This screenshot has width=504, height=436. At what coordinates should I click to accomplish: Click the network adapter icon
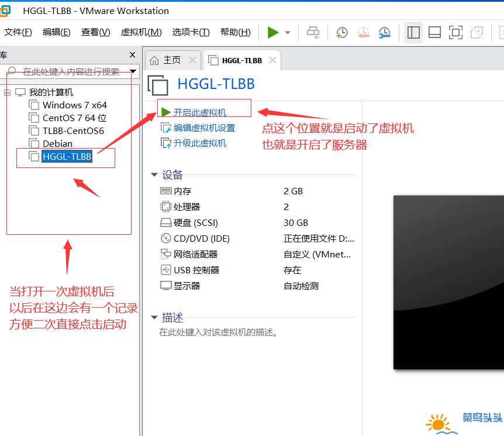click(166, 254)
